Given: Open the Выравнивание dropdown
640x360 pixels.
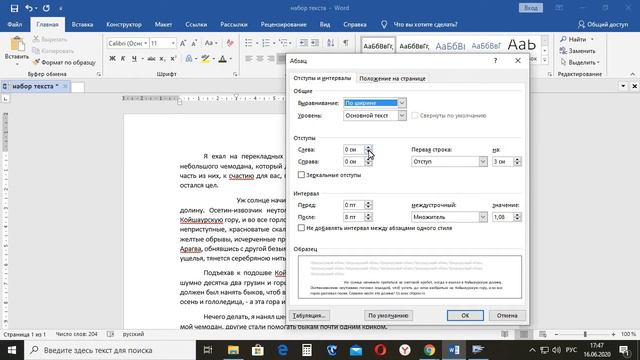Looking at the screenshot, I should pyautogui.click(x=402, y=103).
